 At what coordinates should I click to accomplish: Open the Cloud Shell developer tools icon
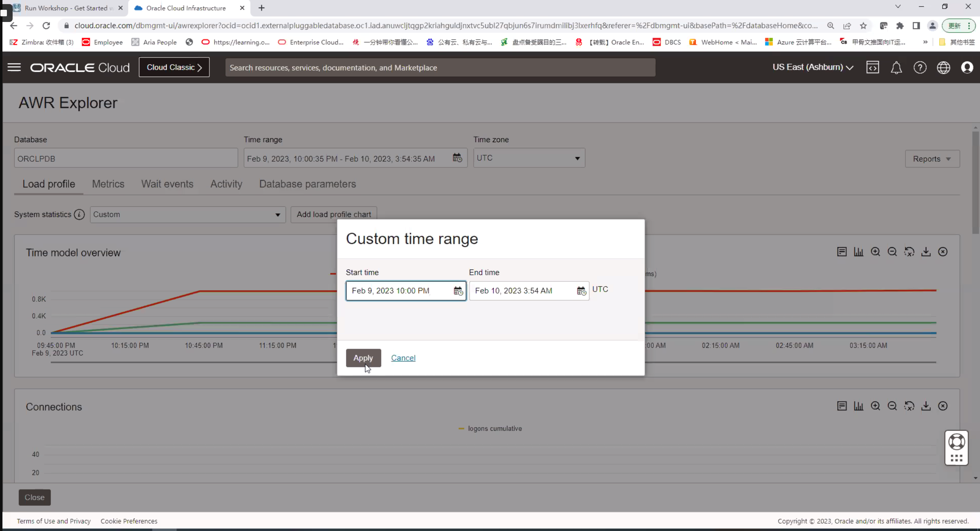872,67
